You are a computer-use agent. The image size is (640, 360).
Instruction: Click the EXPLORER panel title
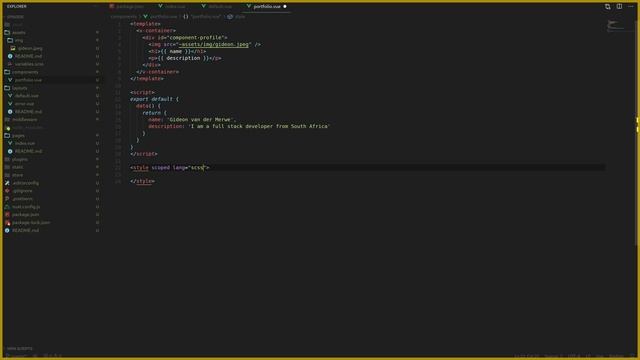click(x=17, y=7)
